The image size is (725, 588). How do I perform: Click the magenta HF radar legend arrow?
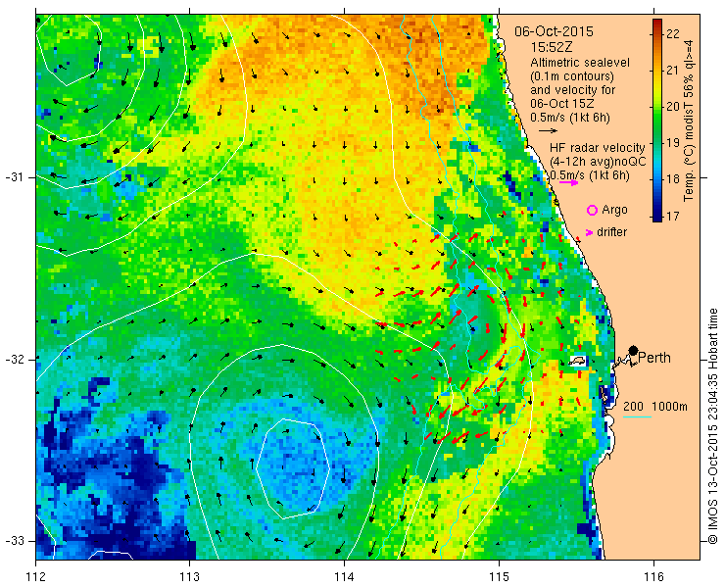pos(568,182)
